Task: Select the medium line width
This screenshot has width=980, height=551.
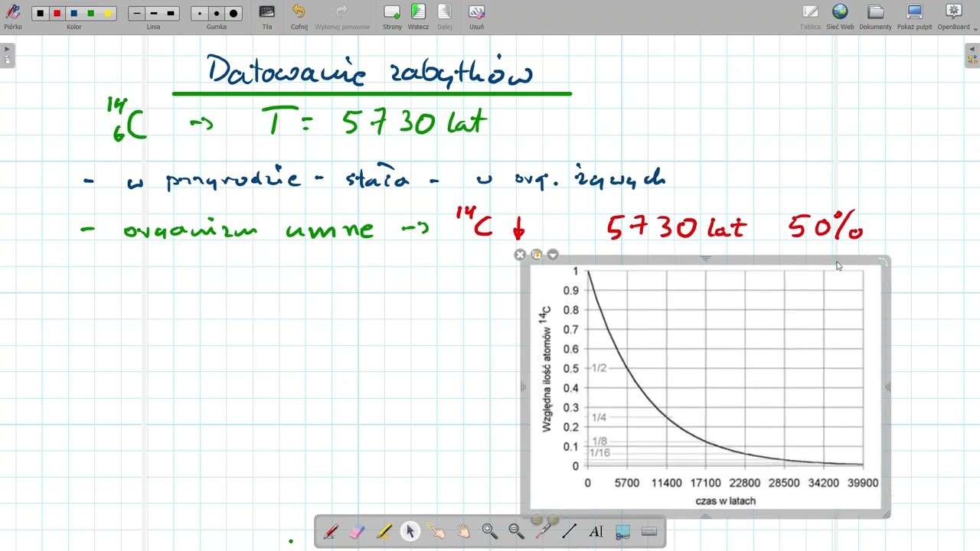Action: coord(154,14)
